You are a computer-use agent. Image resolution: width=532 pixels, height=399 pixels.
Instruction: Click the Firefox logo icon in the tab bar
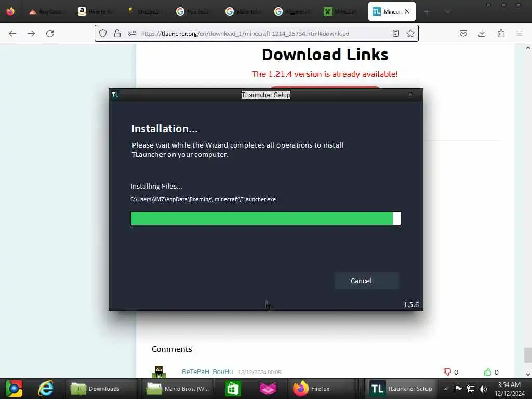(x=10, y=11)
